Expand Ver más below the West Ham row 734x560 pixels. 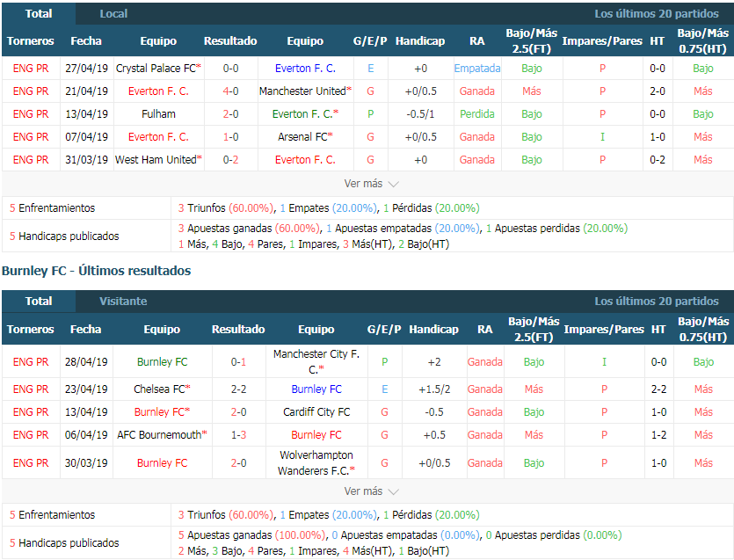pyautogui.click(x=371, y=184)
